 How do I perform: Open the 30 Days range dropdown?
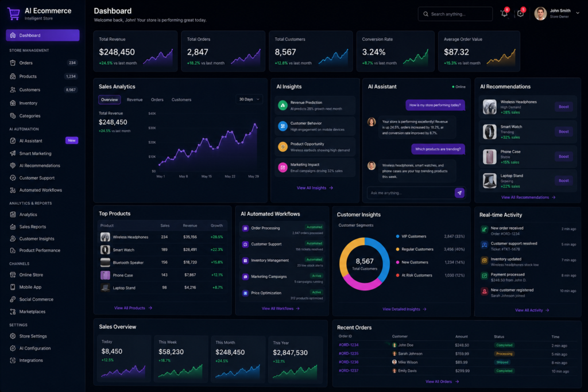(249, 99)
